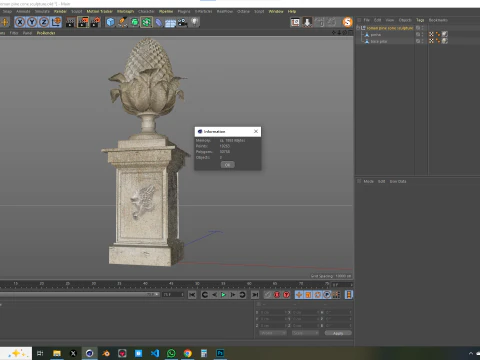Open the Pipeline menu
This screenshot has width=480, height=360.
tap(166, 11)
